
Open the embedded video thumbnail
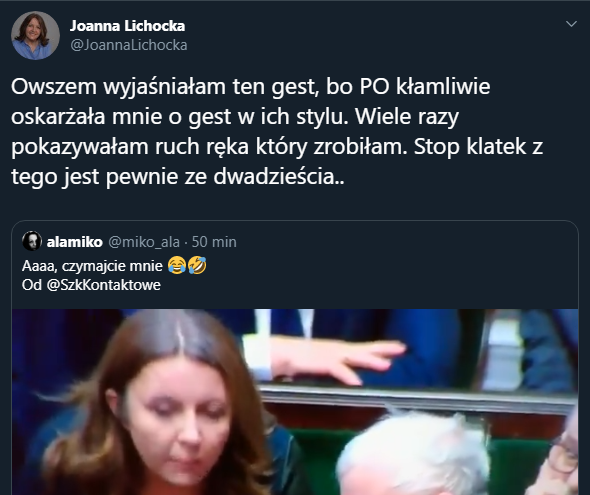click(295, 402)
